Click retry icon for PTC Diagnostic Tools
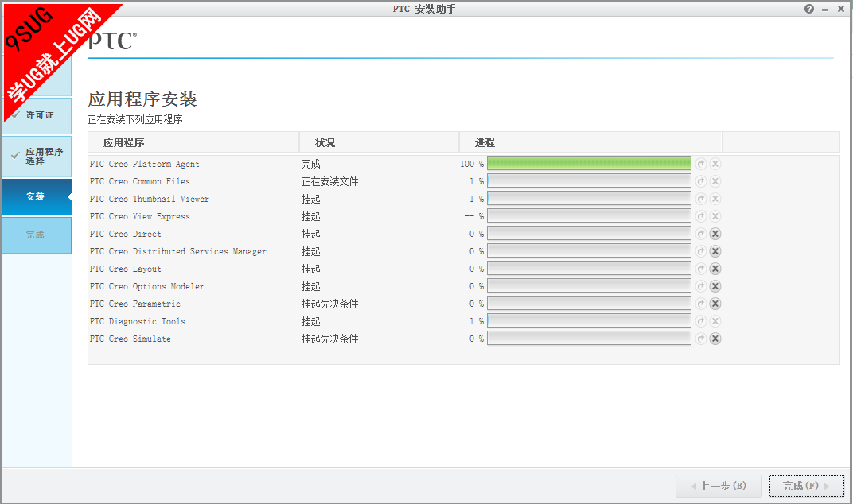 [x=701, y=321]
